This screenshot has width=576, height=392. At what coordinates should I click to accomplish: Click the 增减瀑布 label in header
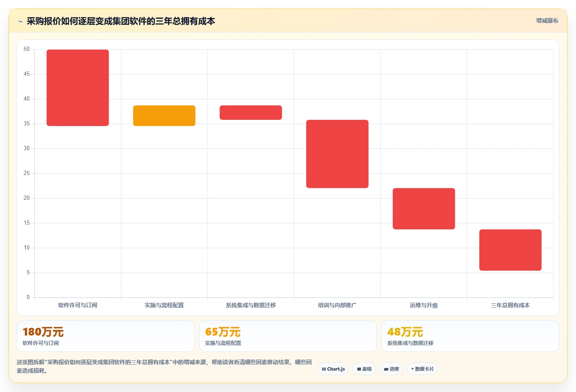(547, 21)
